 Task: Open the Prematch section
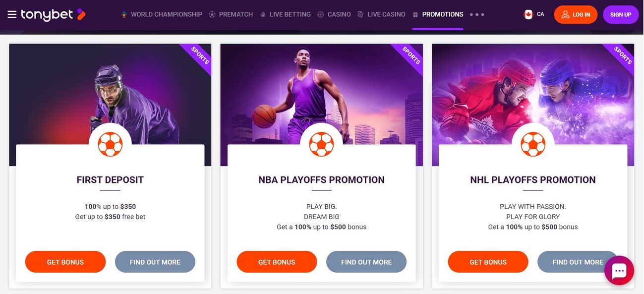(x=231, y=14)
